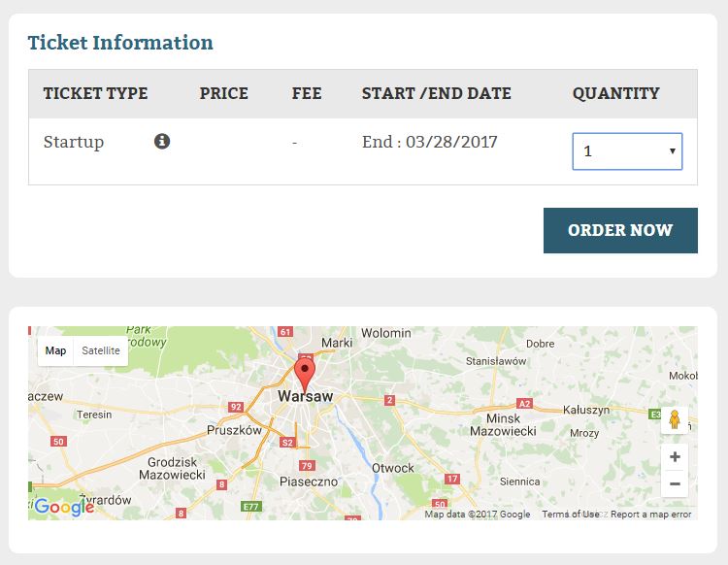
Task: Click the S2 road badge near Pruszków
Action: coord(287,442)
